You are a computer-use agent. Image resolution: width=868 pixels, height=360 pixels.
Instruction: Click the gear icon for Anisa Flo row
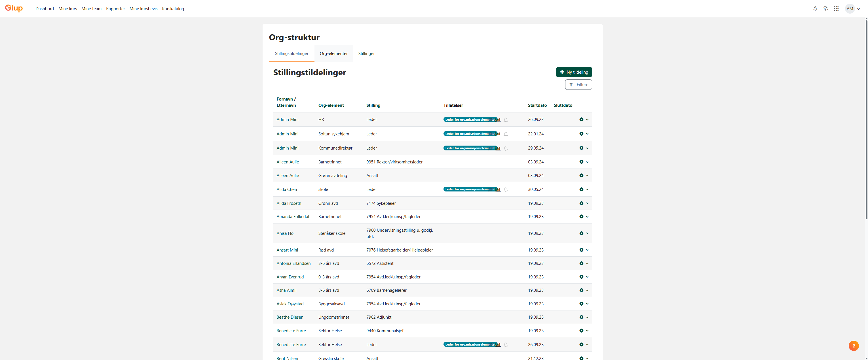click(x=581, y=233)
